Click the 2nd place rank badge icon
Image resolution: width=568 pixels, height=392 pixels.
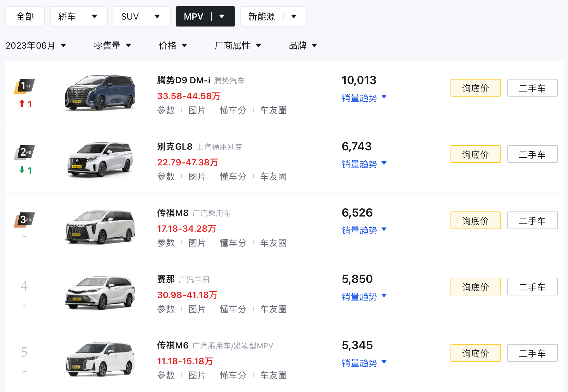pos(24,152)
